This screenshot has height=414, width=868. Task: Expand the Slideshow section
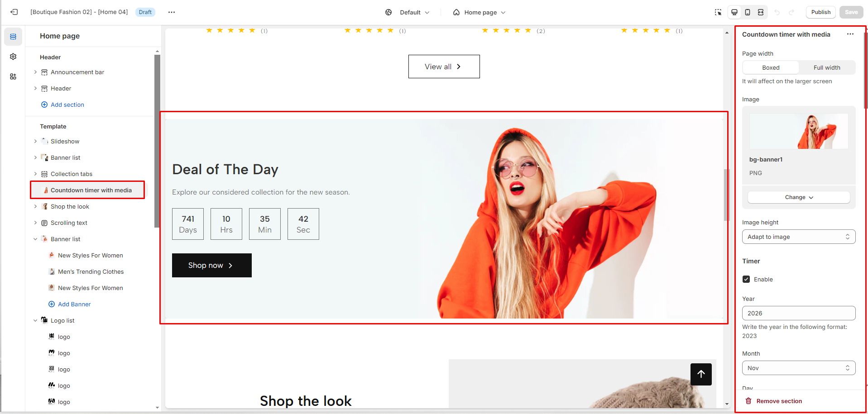(x=35, y=141)
